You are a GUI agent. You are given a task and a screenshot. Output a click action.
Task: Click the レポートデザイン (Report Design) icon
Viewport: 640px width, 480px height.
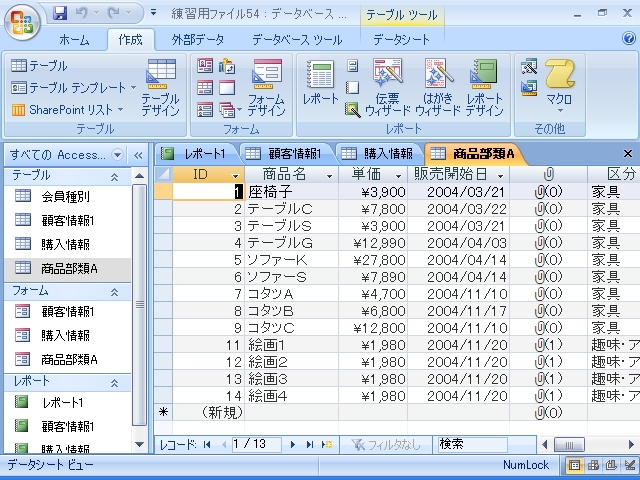(x=485, y=86)
